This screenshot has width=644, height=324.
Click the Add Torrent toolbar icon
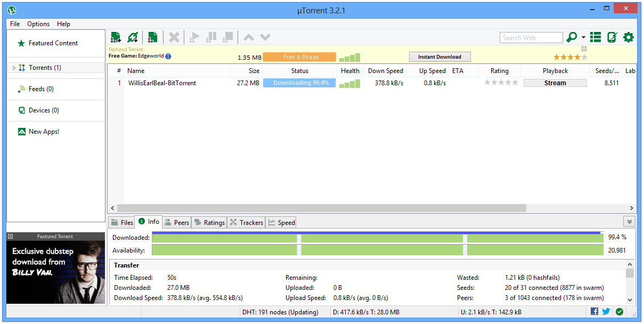[116, 37]
